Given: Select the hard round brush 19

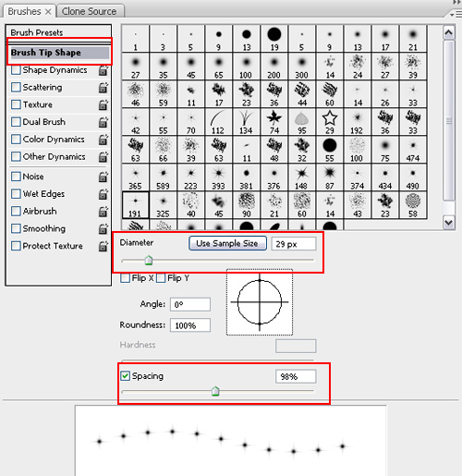Looking at the screenshot, I should pyautogui.click(x=274, y=39).
